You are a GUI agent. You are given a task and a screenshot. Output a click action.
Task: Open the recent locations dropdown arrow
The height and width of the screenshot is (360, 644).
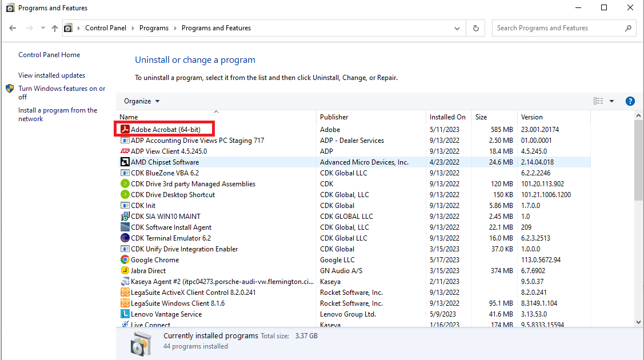pos(43,28)
